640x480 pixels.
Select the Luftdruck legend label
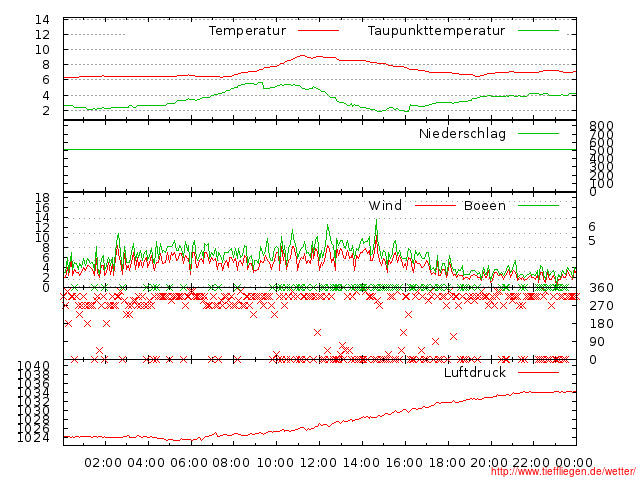[475, 372]
